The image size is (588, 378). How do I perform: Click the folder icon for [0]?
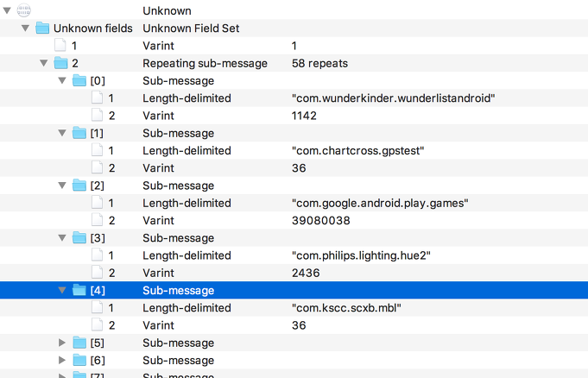pos(79,80)
